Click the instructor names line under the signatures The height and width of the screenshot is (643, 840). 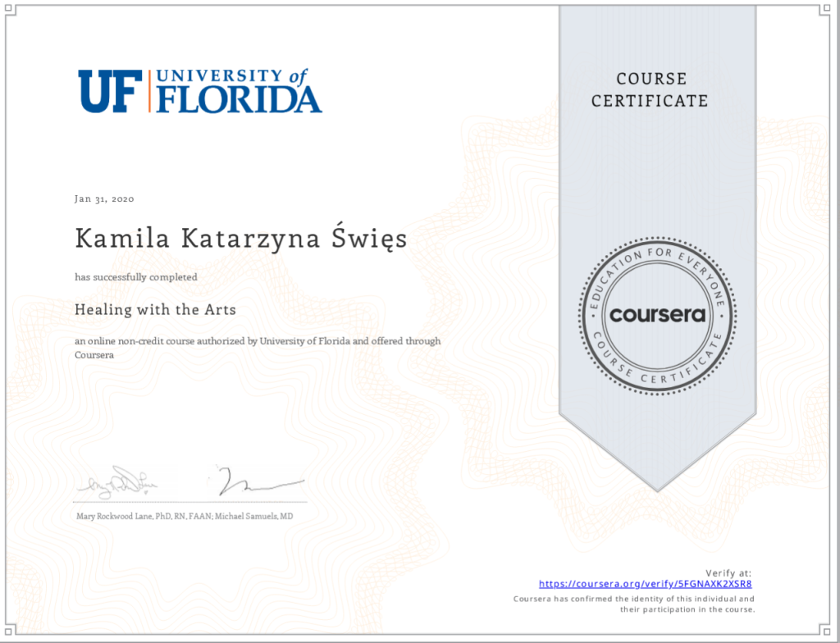point(184,517)
